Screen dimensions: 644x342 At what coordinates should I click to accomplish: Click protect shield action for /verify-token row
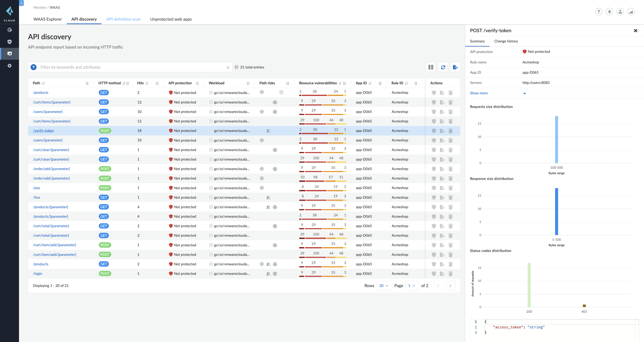point(434,131)
